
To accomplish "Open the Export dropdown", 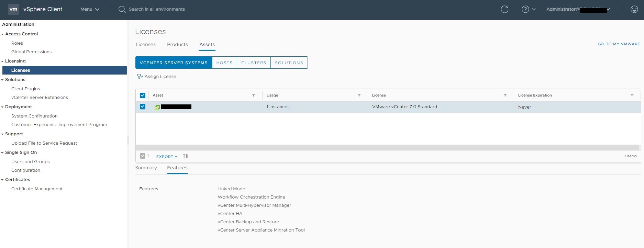I will [x=167, y=157].
